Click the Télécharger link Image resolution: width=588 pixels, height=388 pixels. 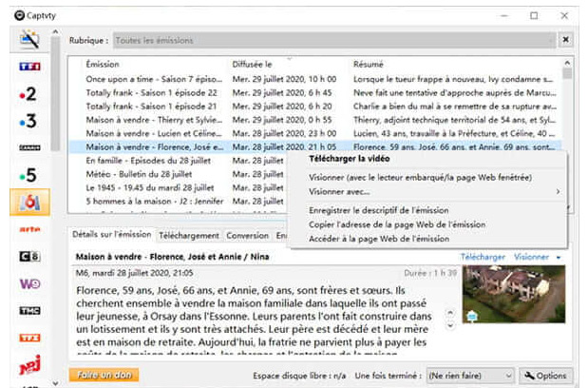483,257
